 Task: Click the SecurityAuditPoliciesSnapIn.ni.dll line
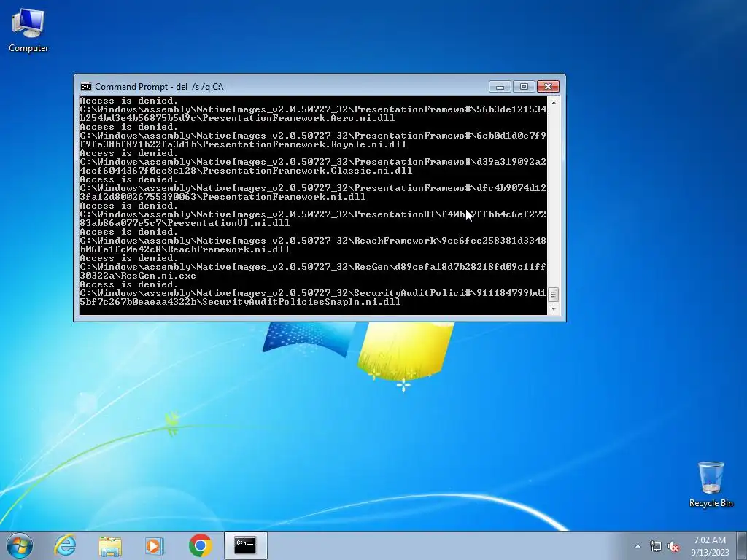[240, 302]
